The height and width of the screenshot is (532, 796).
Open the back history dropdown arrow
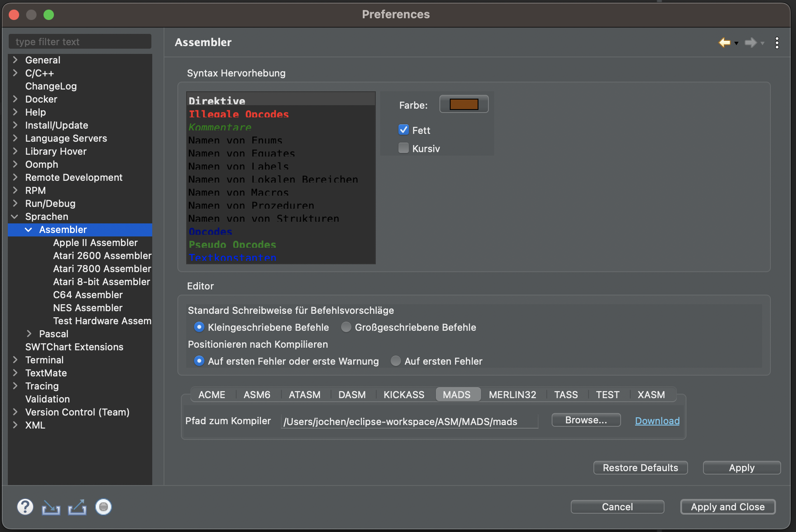[x=736, y=43]
